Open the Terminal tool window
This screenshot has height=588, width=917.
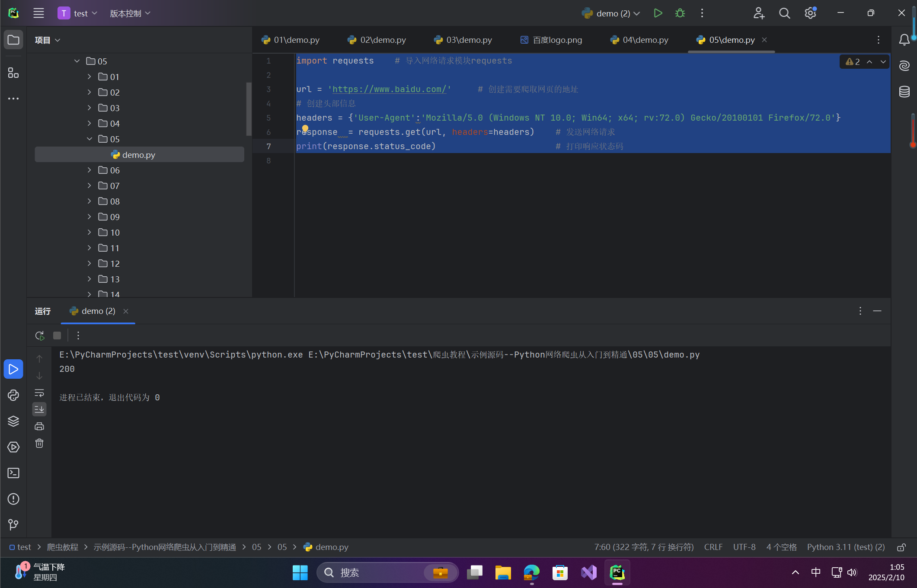click(x=13, y=473)
